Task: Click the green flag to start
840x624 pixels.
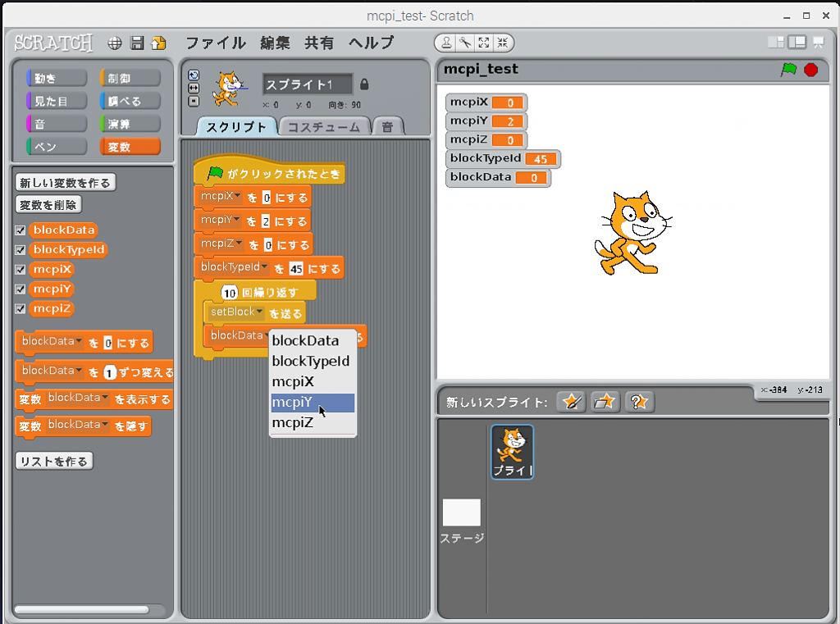Action: [788, 70]
